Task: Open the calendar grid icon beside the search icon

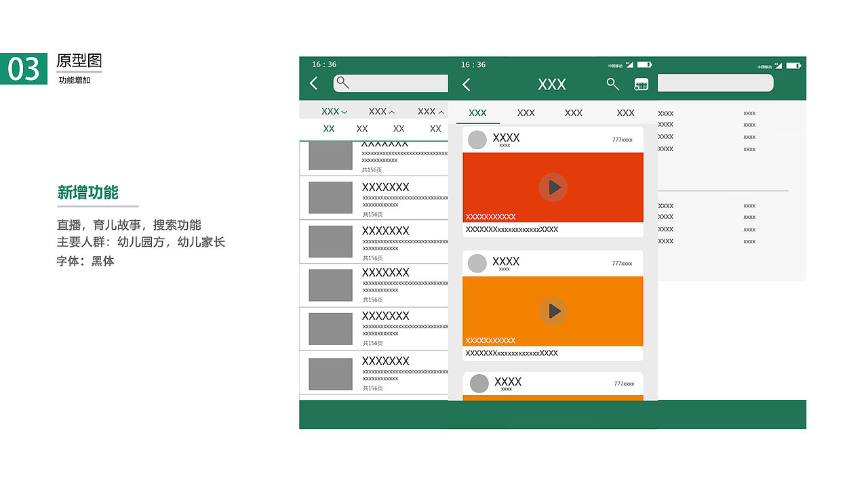Action: pyautogui.click(x=640, y=84)
